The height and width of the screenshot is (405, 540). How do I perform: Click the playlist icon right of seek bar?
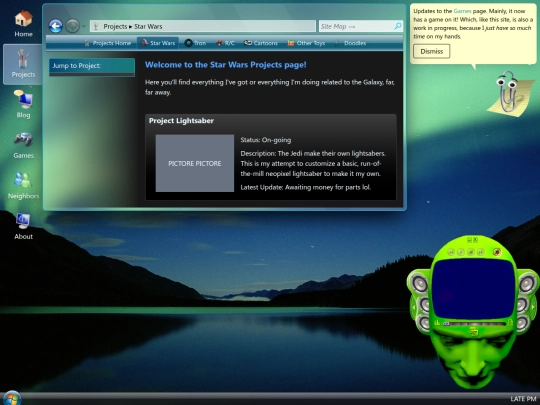[x=511, y=322]
